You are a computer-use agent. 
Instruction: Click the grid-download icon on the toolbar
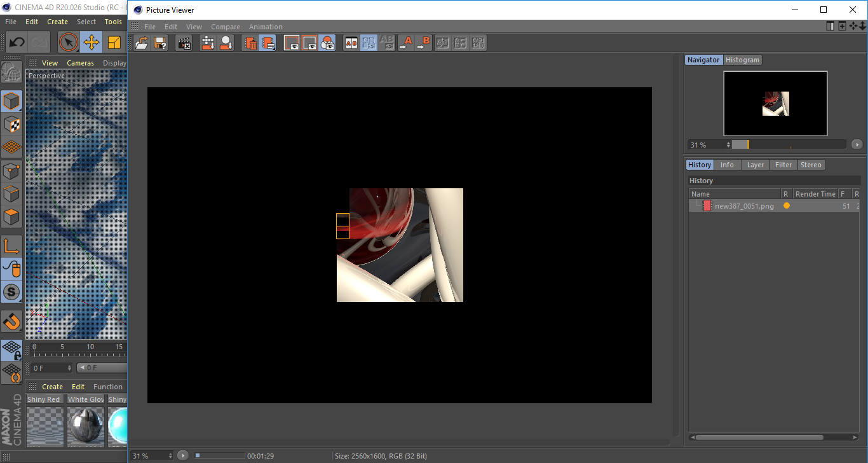tap(208, 43)
